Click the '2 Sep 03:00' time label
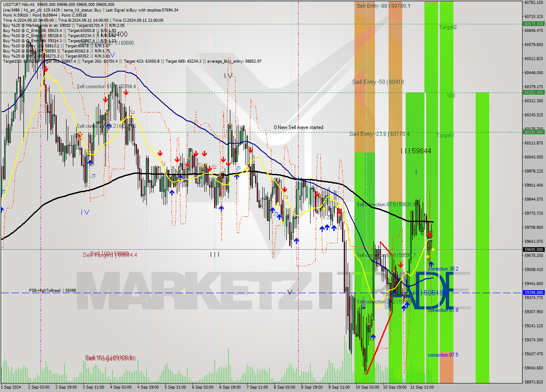546x392 pixels. tap(39, 387)
